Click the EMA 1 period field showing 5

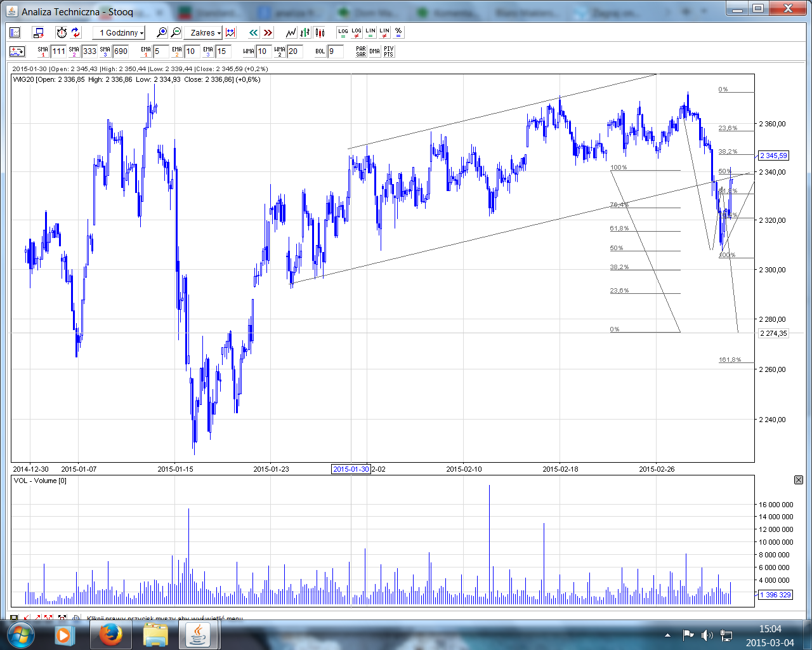pos(161,51)
